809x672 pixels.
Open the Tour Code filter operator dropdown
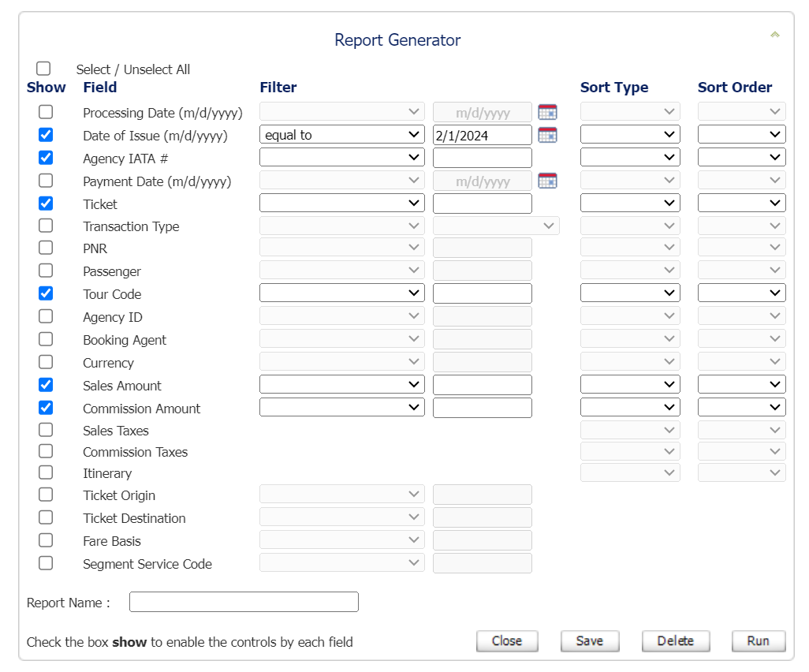click(341, 293)
